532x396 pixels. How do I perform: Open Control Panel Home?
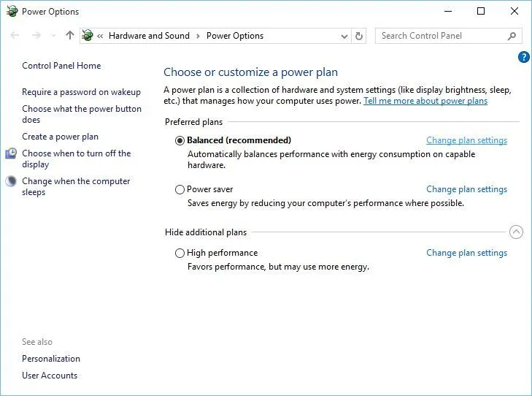click(x=61, y=66)
